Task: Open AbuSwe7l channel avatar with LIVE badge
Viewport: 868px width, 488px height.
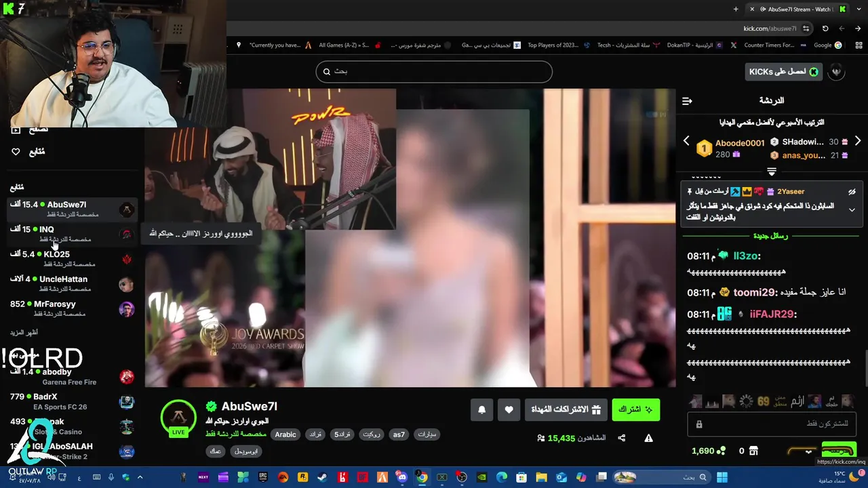Action: (x=178, y=418)
